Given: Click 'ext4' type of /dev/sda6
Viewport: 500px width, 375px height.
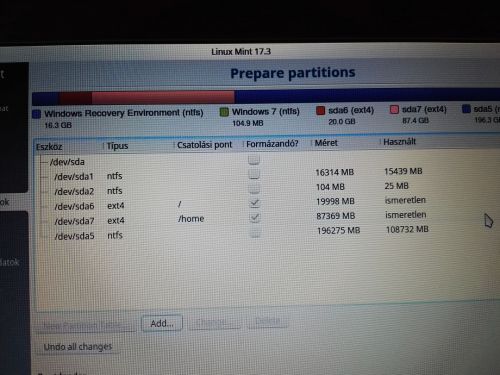Looking at the screenshot, I should tap(116, 206).
